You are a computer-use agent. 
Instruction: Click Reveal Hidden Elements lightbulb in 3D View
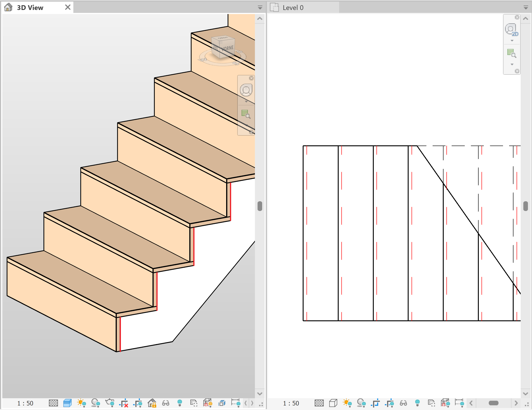[180, 403]
